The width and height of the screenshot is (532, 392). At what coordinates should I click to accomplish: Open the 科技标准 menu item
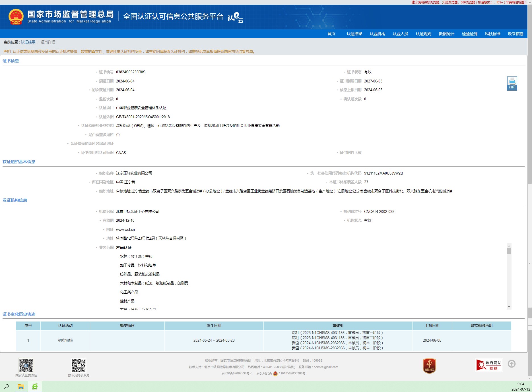point(492,34)
